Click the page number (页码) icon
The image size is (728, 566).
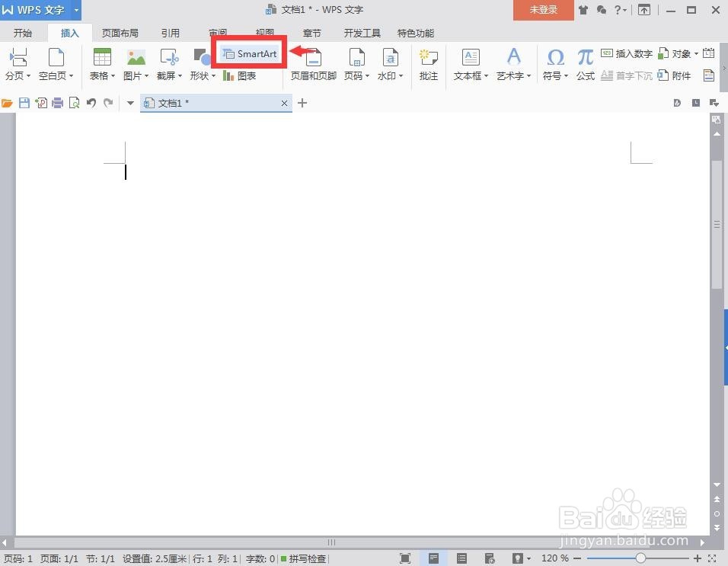tap(356, 58)
